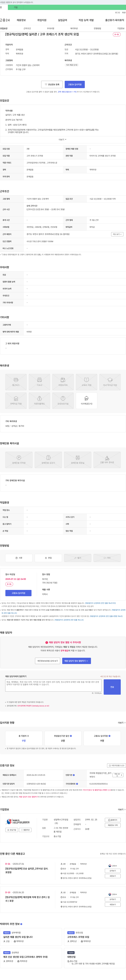Image resolution: width=126 pixels, height=980 pixels.
Task: Open recommended 실리콘 제품 생산직 모집 posting
Action: [x=18, y=937]
